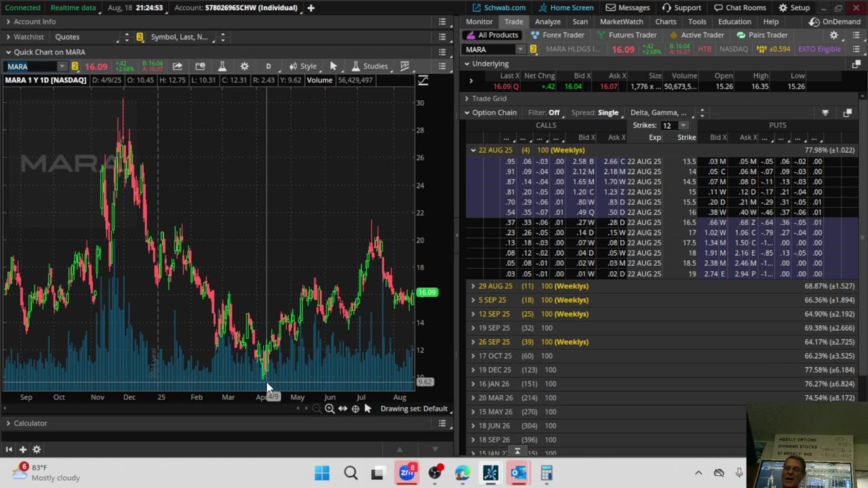The height and width of the screenshot is (488, 868).
Task: Detach the Underlying section
Action: [856, 64]
